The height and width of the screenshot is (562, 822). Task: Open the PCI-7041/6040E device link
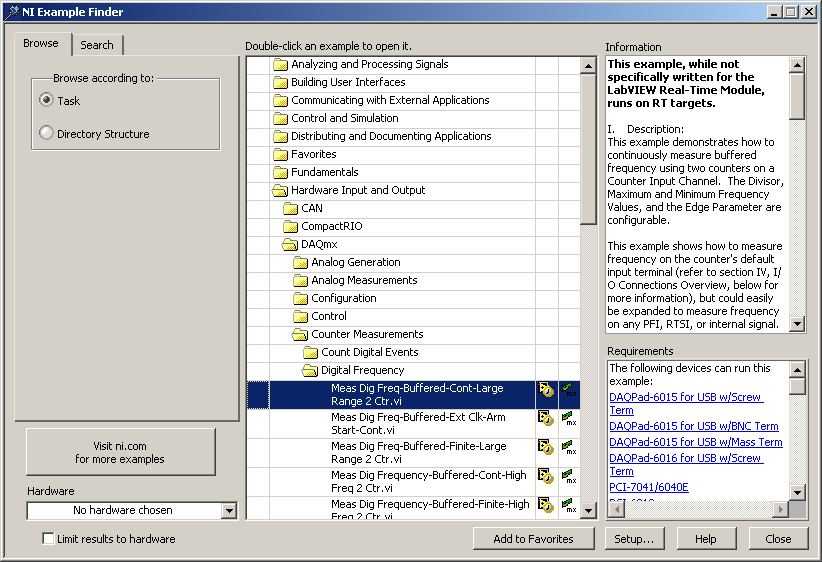(x=648, y=488)
